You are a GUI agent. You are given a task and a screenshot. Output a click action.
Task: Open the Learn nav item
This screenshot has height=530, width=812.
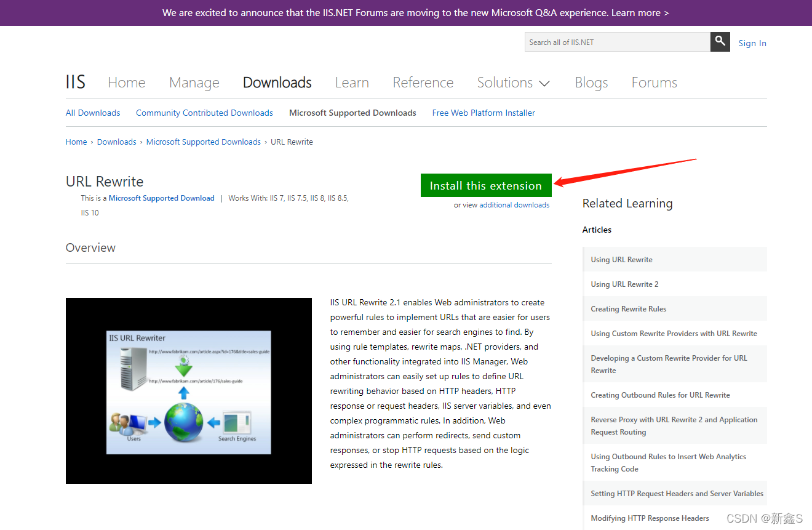pyautogui.click(x=352, y=82)
